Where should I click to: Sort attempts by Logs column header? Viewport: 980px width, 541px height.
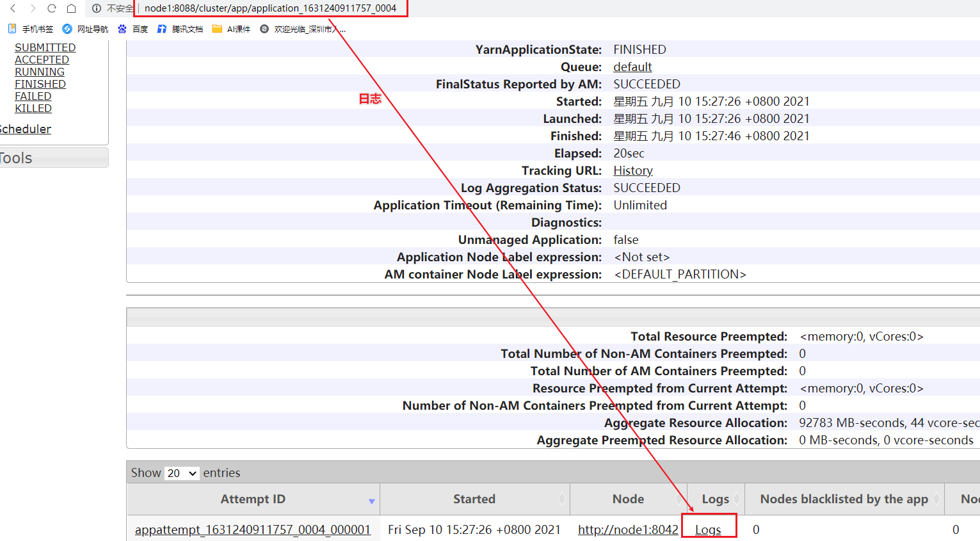tap(716, 499)
